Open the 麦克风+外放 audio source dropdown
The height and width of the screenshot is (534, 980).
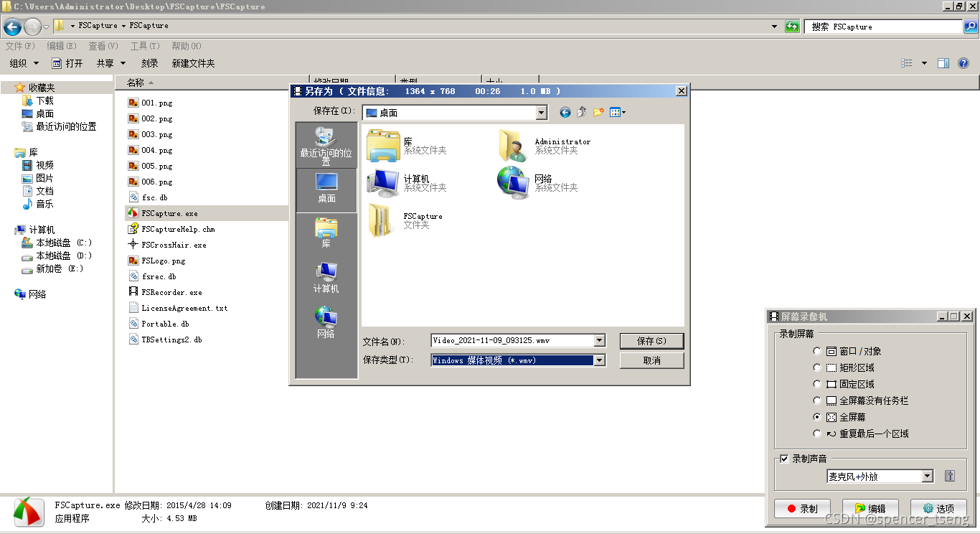pos(928,476)
